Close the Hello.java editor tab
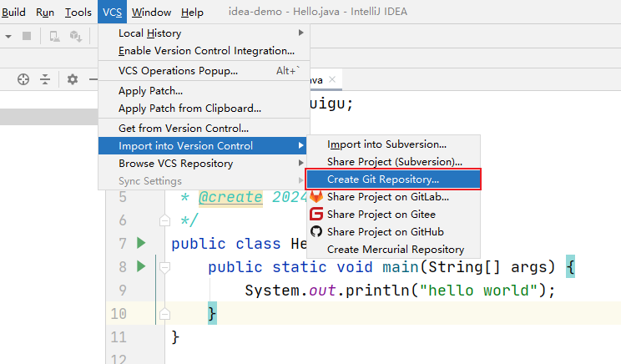 (x=332, y=79)
